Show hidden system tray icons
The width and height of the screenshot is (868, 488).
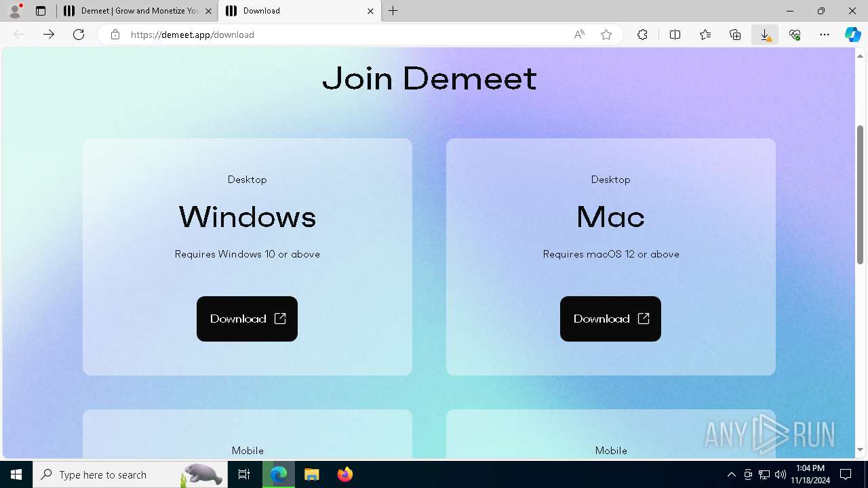(731, 474)
